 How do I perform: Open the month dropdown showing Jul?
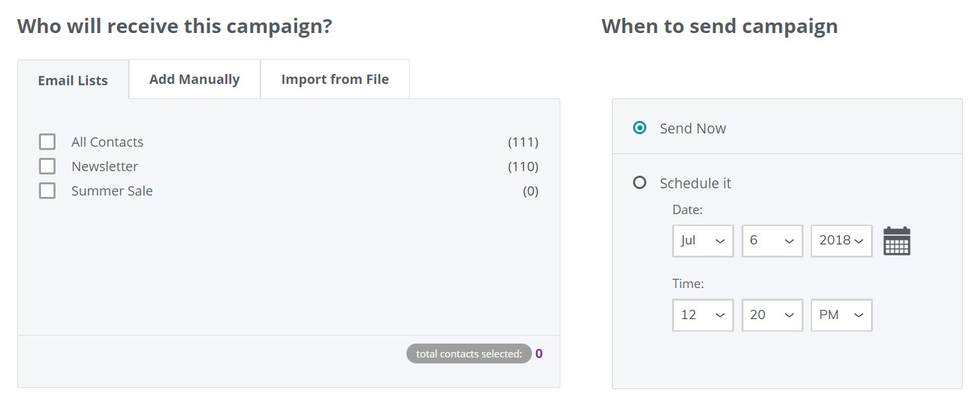(x=703, y=240)
